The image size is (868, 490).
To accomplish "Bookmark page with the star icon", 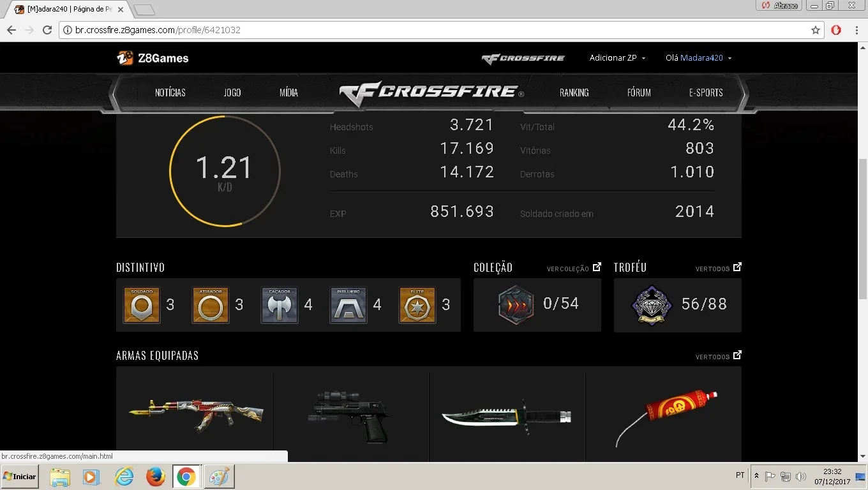I will tap(815, 30).
